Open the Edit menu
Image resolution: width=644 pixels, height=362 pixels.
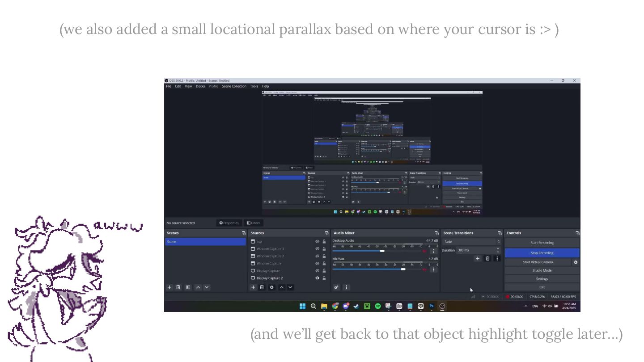[178, 86]
